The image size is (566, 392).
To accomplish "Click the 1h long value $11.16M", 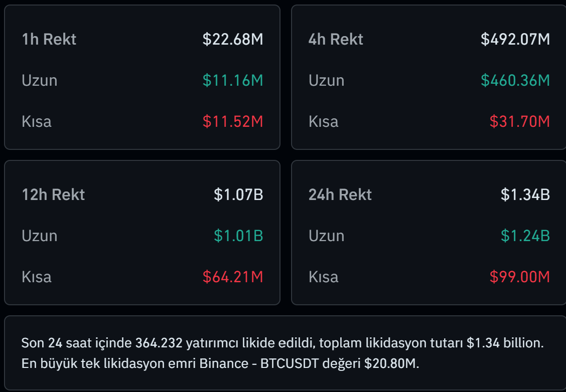I will (233, 80).
